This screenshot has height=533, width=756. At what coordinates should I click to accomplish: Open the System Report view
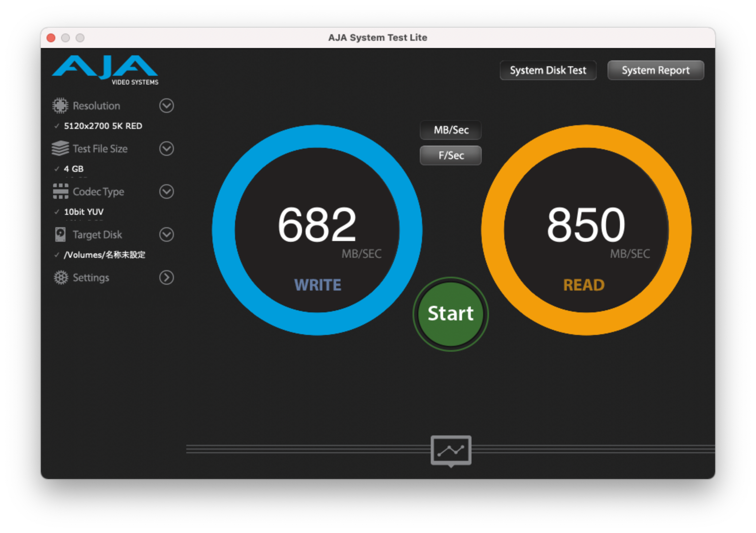(x=656, y=70)
